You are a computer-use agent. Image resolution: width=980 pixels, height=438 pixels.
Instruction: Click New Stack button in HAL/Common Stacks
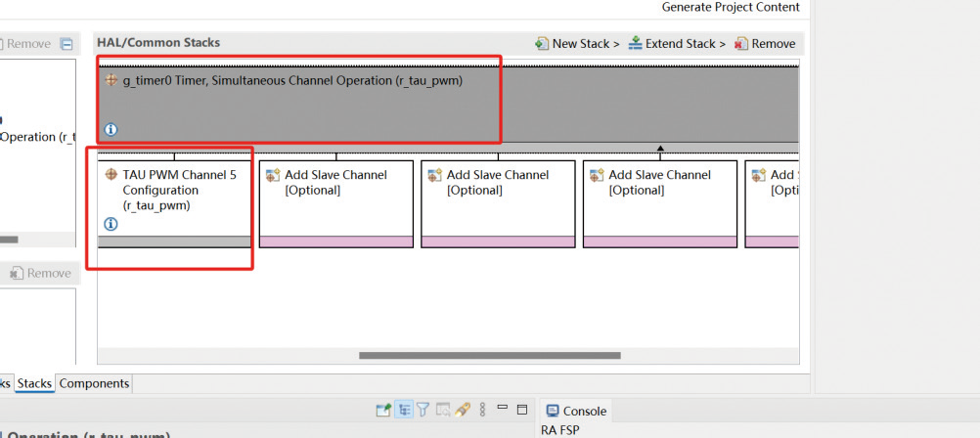[x=577, y=44]
